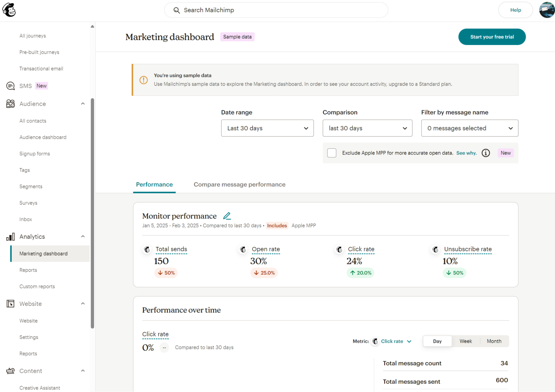
Task: Open the Metric Click rate dropdown
Action: 396,341
